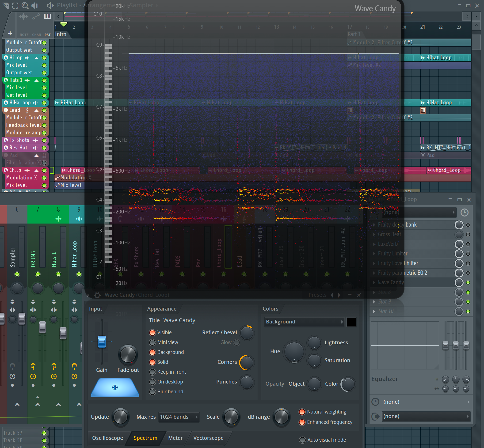Click the clock icon beside the top (none) mixer selector
This screenshot has width=484, height=448.
click(x=464, y=212)
